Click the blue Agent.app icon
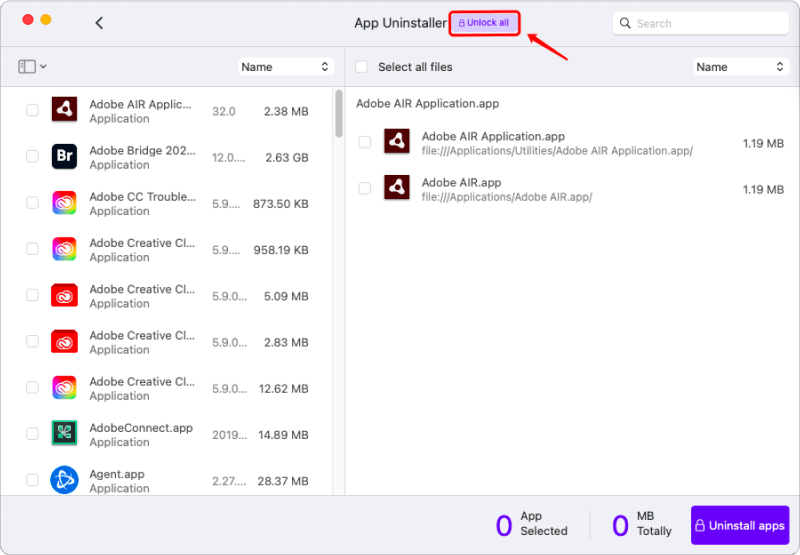Viewport: 800px width, 555px height. tap(64, 480)
